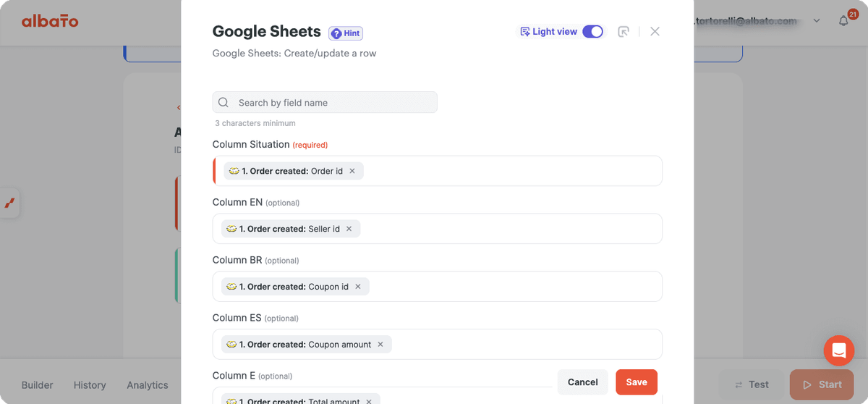Focus the Search by field name box

[x=325, y=102]
